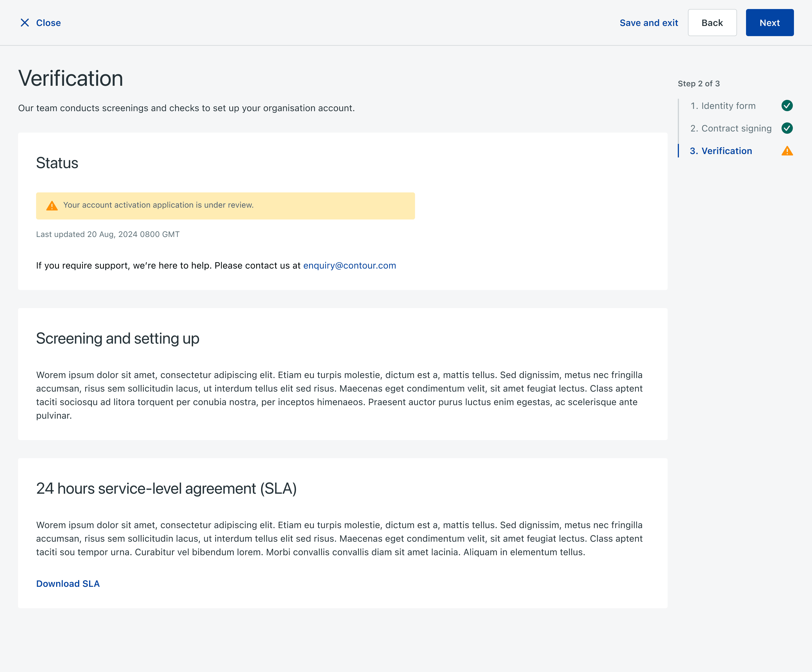Choose Save and exit
Image resolution: width=812 pixels, height=672 pixels.
tap(648, 23)
